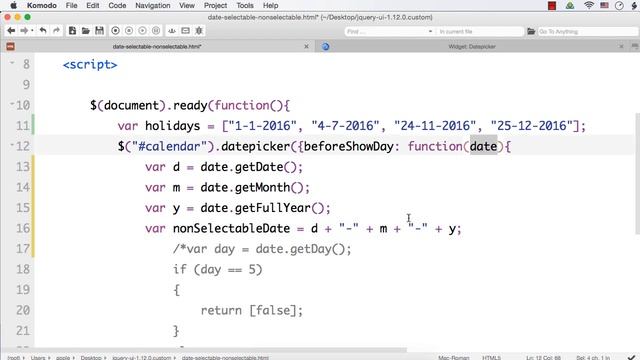This screenshot has width=640, height=360.
Task: Click 'nonSelectableDate' on line 16
Action: (x=231, y=228)
